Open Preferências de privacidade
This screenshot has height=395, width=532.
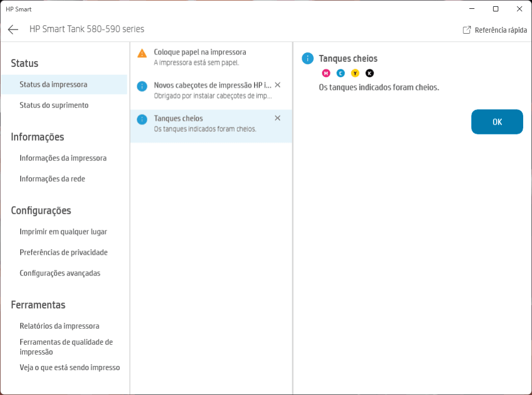[63, 252]
